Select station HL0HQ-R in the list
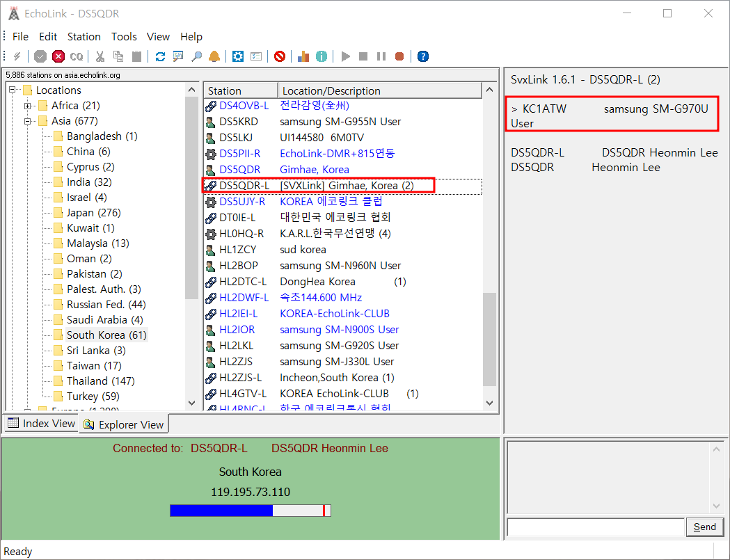 pyautogui.click(x=342, y=234)
